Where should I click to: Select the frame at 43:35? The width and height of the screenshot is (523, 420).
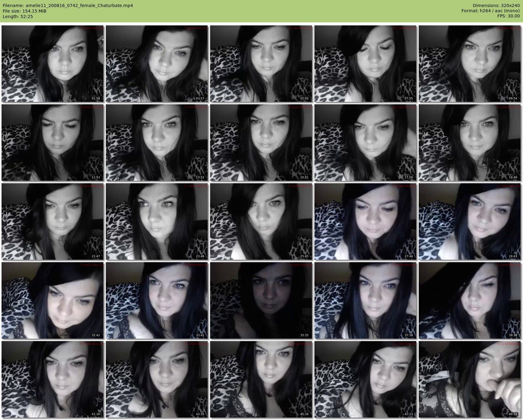pyautogui.click(x=157, y=379)
